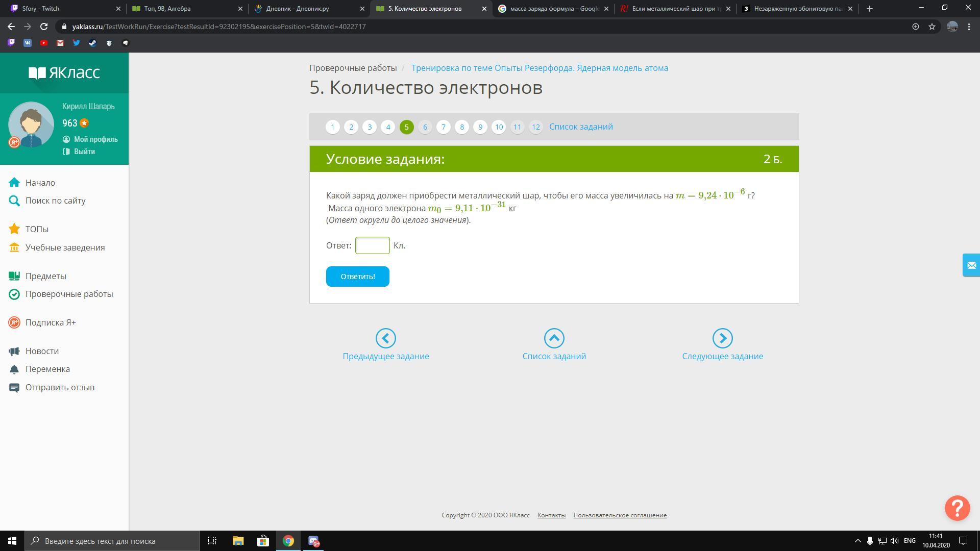Open Chrome three-dot menu
This screenshot has height=551, width=980.
(x=969, y=27)
